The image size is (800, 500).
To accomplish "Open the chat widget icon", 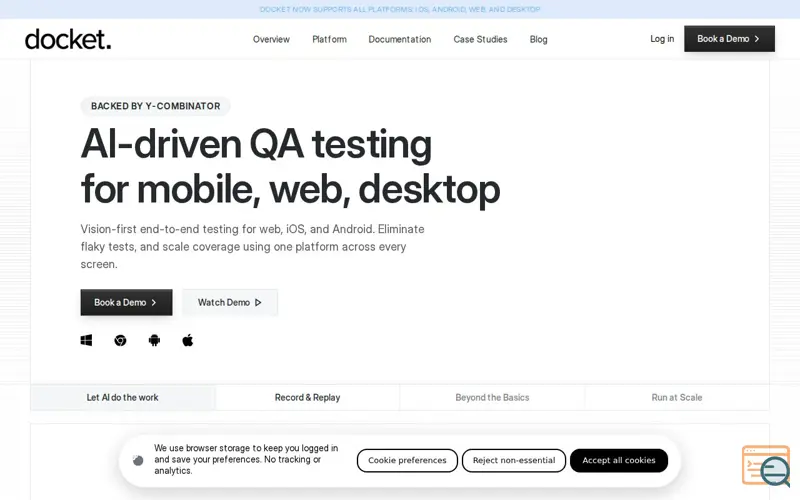I will pos(766,466).
